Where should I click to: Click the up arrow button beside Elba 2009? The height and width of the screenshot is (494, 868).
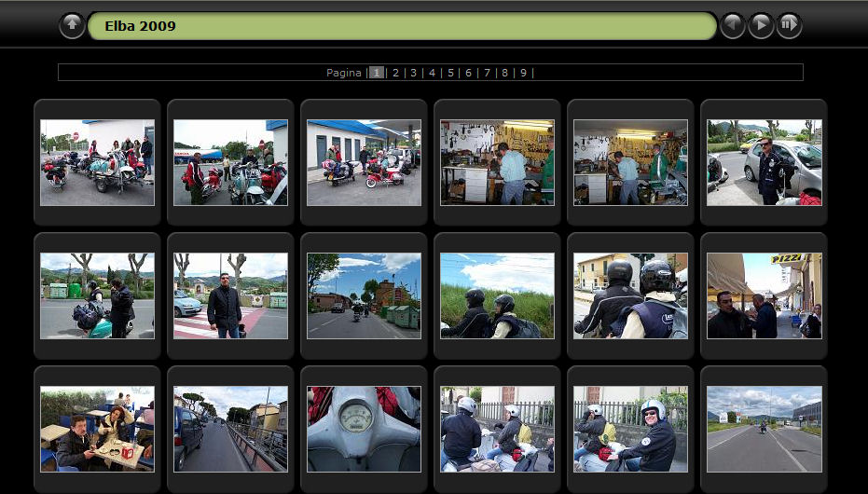[72, 26]
